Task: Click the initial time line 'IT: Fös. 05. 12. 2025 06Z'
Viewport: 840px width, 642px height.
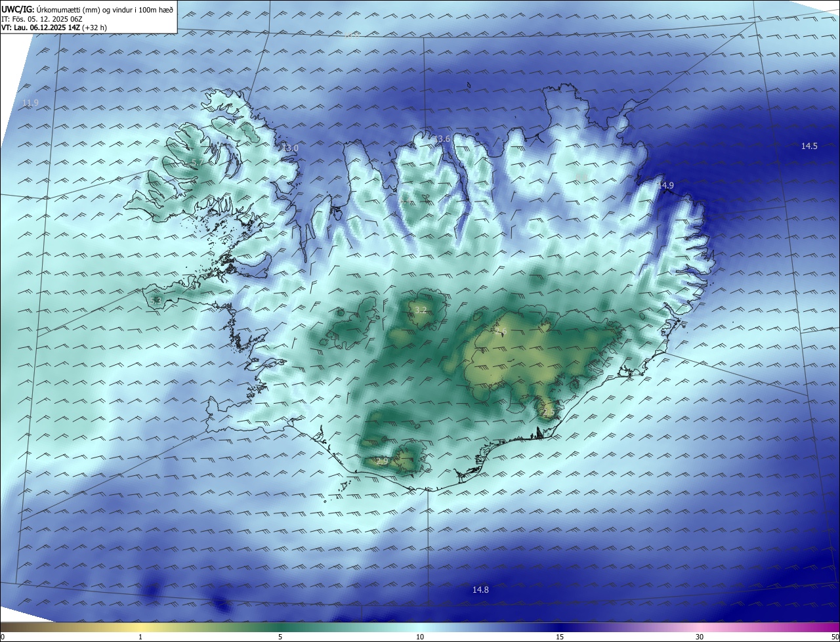Action: coord(43,19)
